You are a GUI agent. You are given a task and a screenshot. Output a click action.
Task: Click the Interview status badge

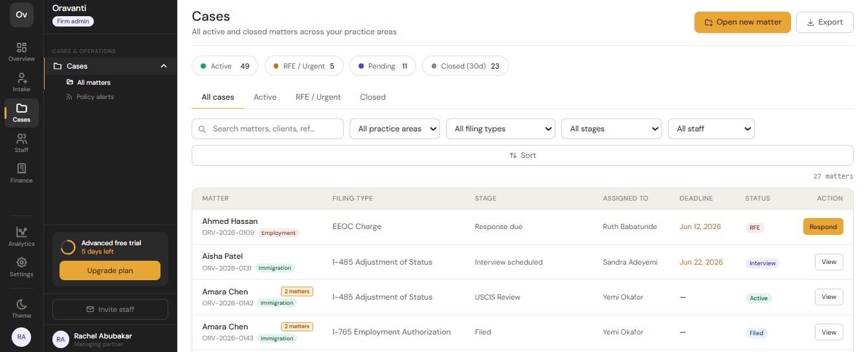pos(762,263)
